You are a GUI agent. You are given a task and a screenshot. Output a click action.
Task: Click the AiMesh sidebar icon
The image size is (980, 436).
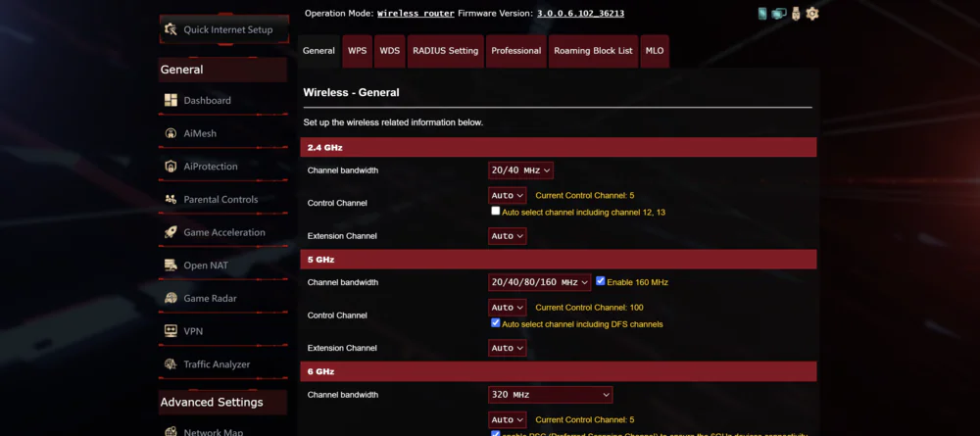click(171, 133)
